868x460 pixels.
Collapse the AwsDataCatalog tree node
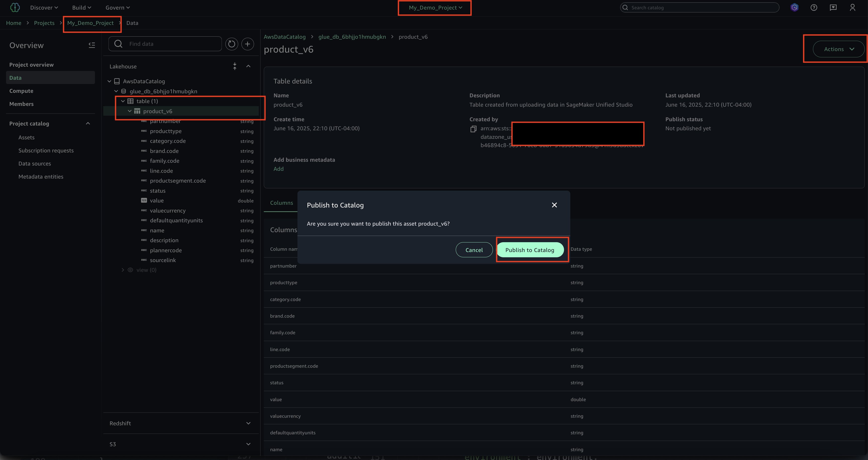pyautogui.click(x=110, y=81)
